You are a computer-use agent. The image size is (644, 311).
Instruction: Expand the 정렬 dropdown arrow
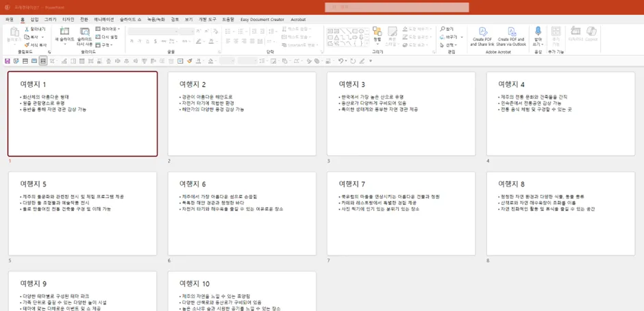377,44
